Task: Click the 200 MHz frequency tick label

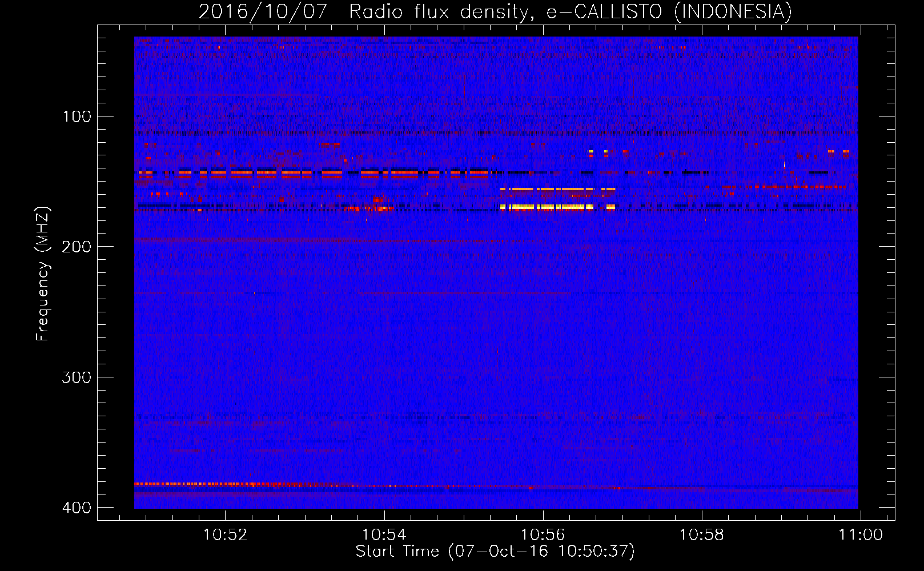Action: [77, 247]
